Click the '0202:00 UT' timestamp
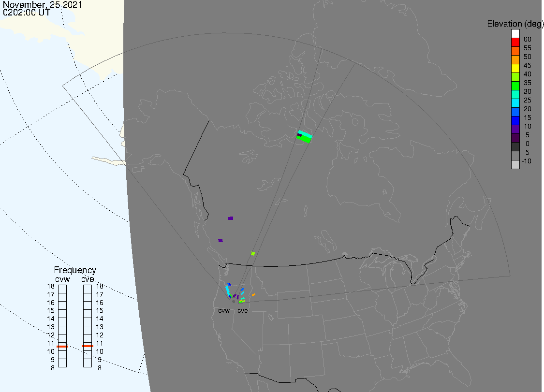Viewport: 544px width, 392px height. click(x=27, y=12)
